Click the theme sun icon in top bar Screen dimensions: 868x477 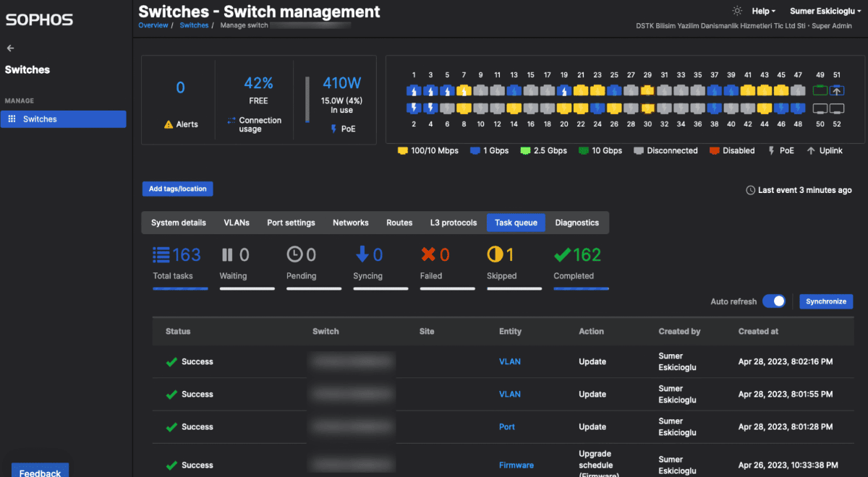click(x=736, y=11)
